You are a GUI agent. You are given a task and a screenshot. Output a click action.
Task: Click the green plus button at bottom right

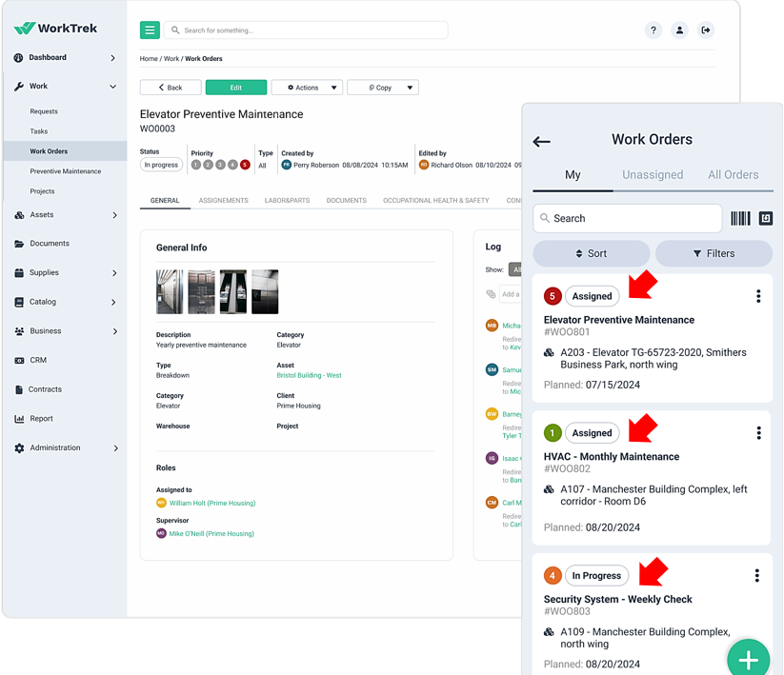tap(749, 658)
